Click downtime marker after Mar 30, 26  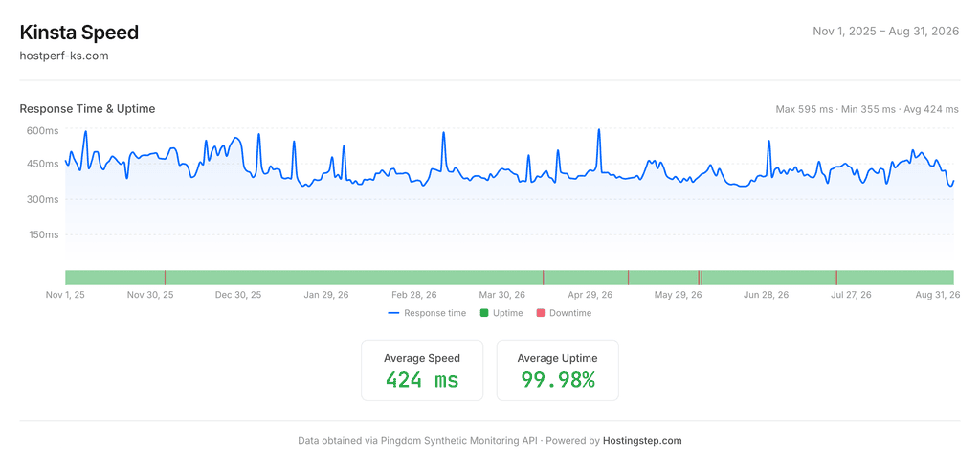pyautogui.click(x=544, y=278)
